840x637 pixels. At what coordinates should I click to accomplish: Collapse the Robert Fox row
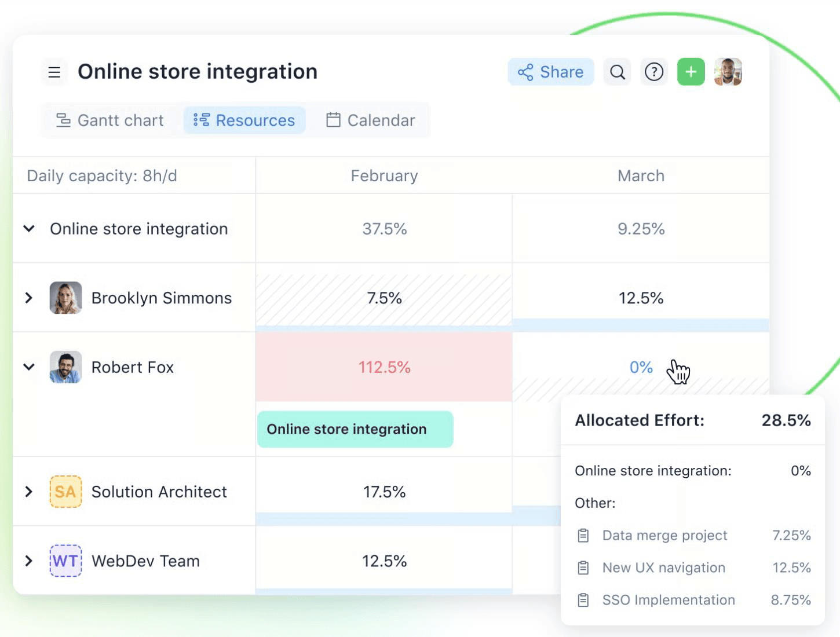[x=29, y=367]
